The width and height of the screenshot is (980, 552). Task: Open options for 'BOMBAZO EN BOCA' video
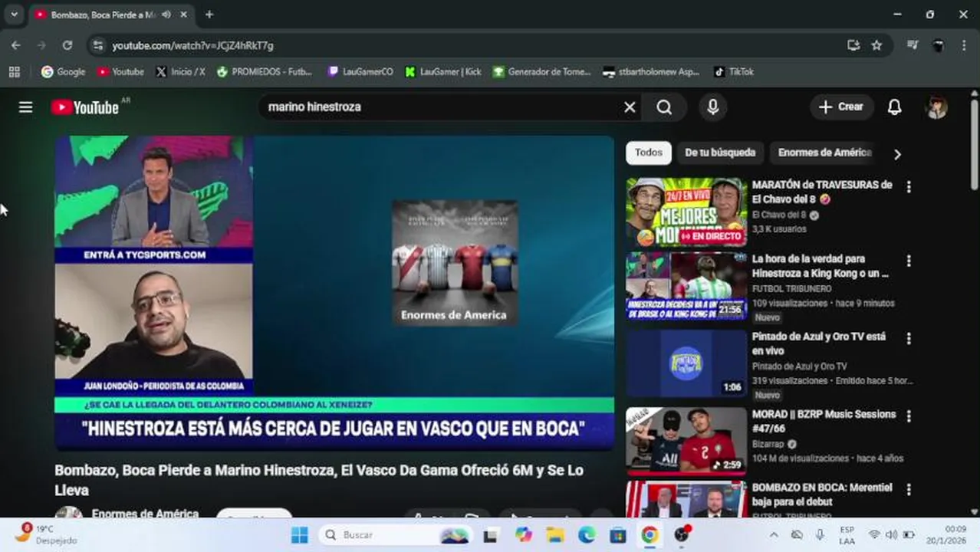909,490
